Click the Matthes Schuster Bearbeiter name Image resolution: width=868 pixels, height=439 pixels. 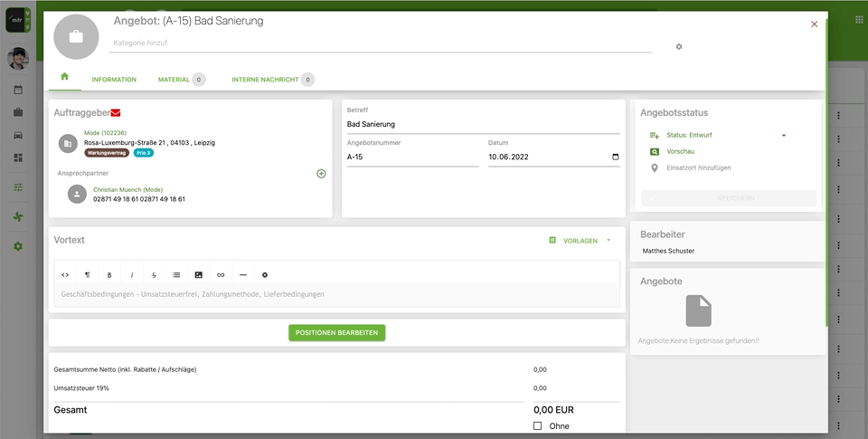(668, 251)
